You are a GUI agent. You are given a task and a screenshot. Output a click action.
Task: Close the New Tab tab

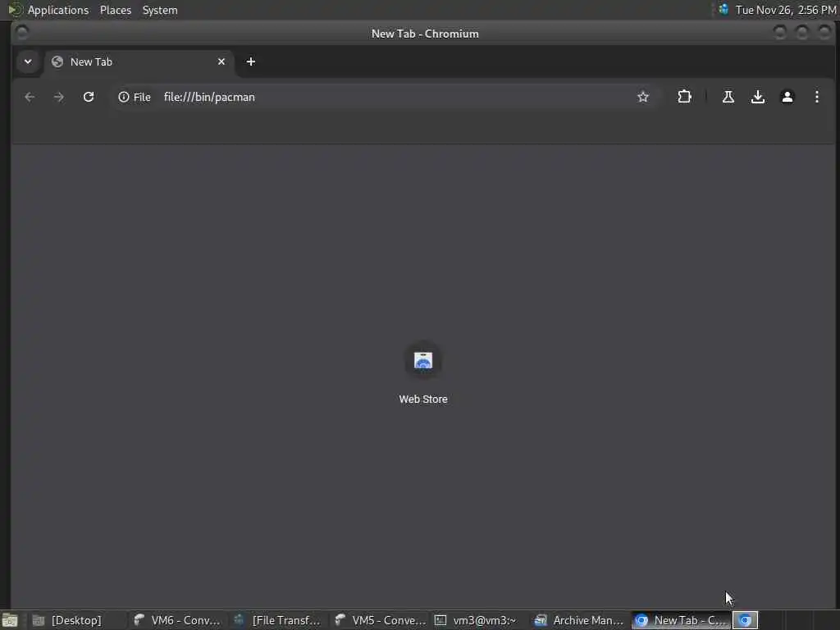(221, 62)
